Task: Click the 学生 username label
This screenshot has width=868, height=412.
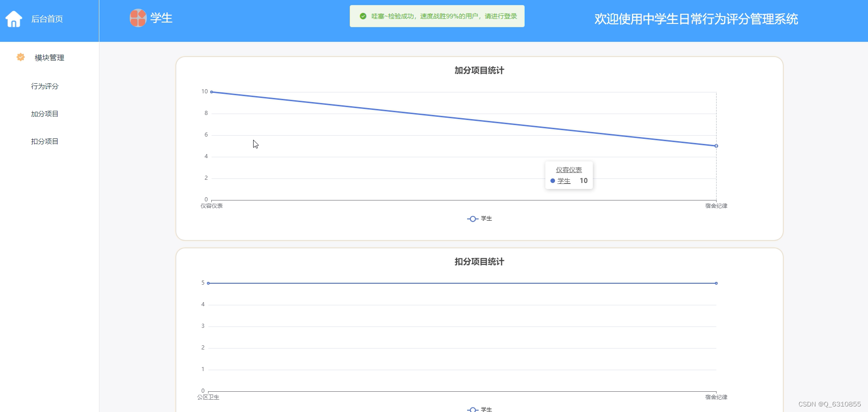Action: (x=162, y=18)
